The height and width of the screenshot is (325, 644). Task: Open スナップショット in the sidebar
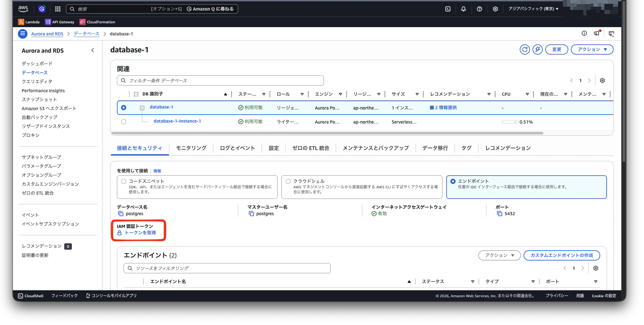pos(39,100)
